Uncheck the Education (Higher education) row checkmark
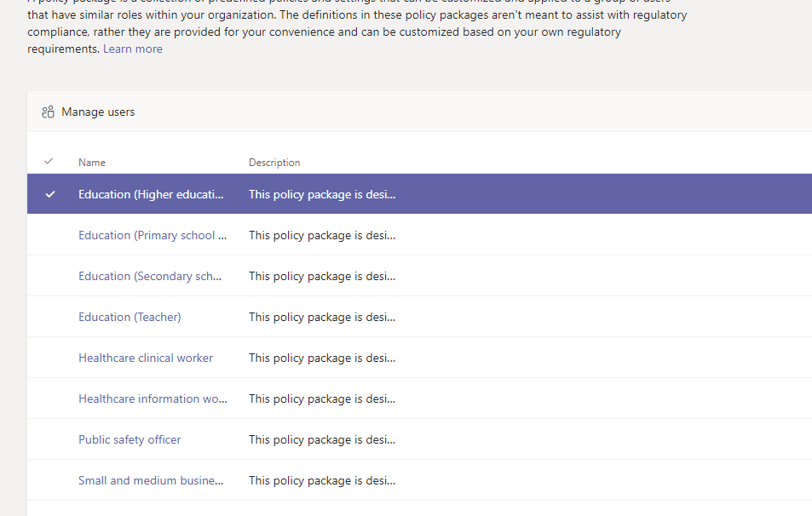 pyautogui.click(x=50, y=194)
